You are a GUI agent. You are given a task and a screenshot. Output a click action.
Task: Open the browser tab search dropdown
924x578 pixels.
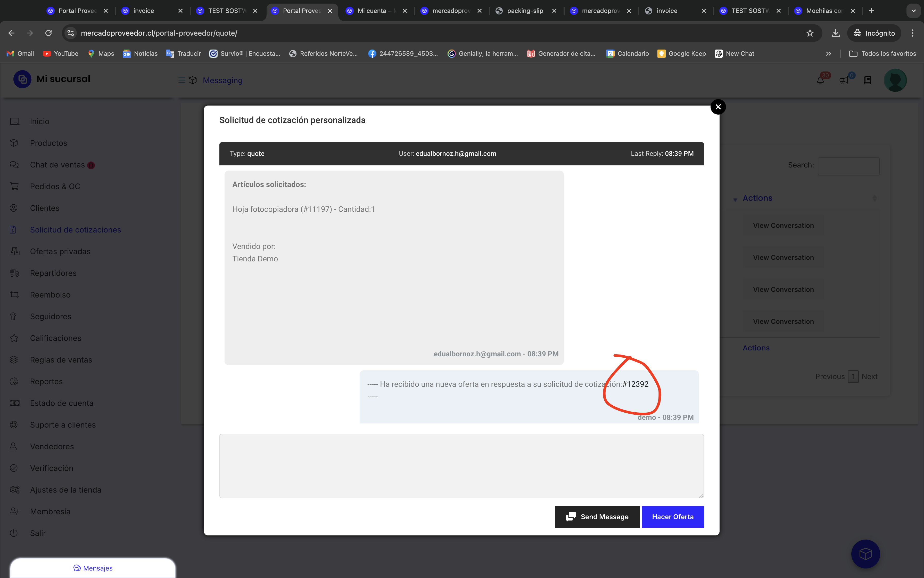pos(913,11)
